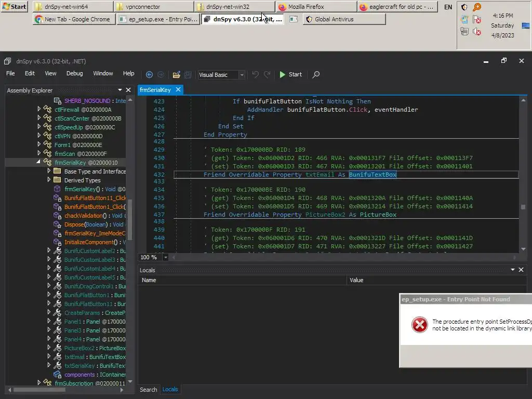This screenshot has width=532, height=399.
Task: Click the Windows Start button
Action: pyautogui.click(x=14, y=6)
